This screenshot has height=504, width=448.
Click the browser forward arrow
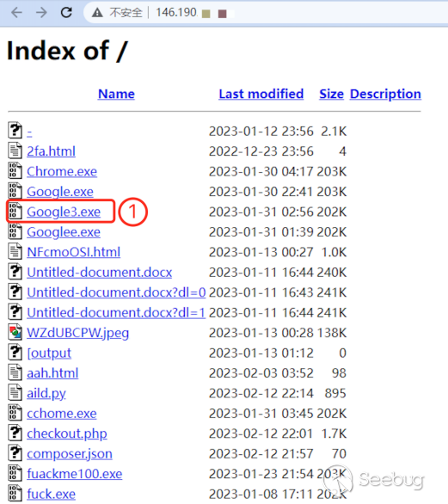point(41,13)
